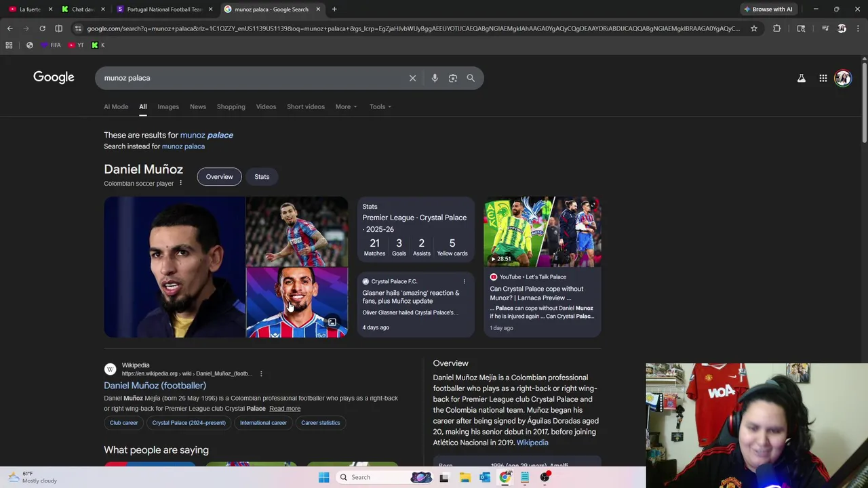Switch to the AI Mode tab
Image resolution: width=868 pixels, height=488 pixels.
(116, 106)
